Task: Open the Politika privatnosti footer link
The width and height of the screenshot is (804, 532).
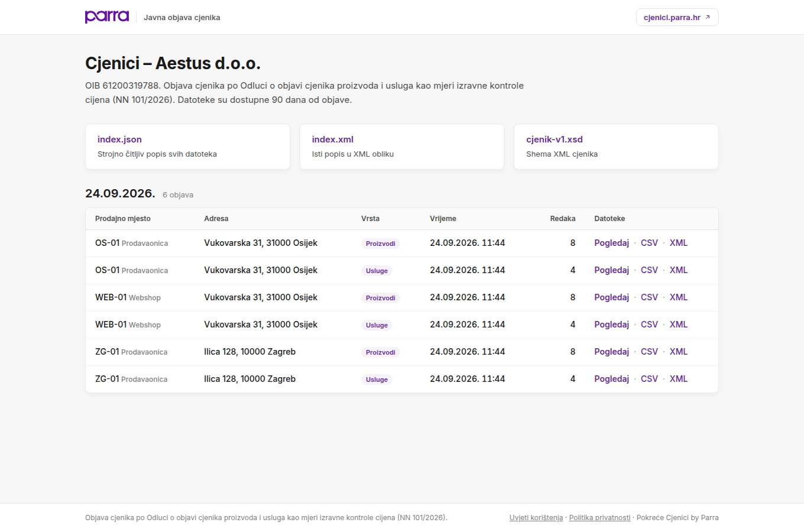Action: 599,518
